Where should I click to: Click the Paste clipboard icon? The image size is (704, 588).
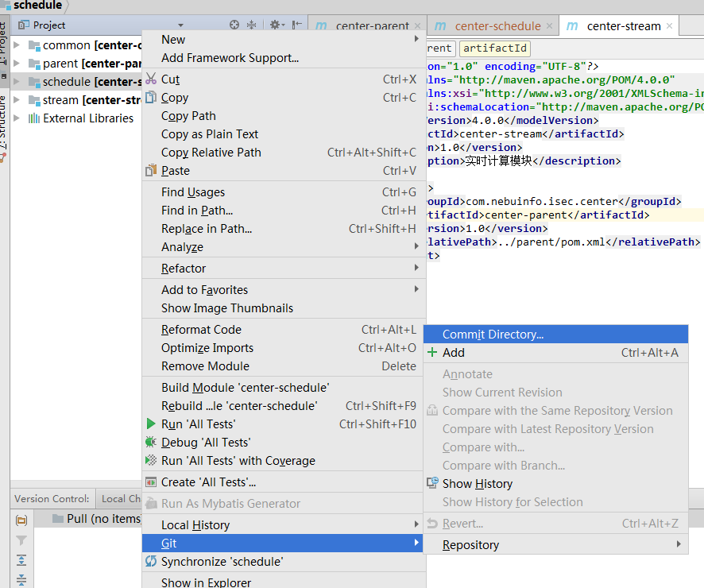click(151, 171)
